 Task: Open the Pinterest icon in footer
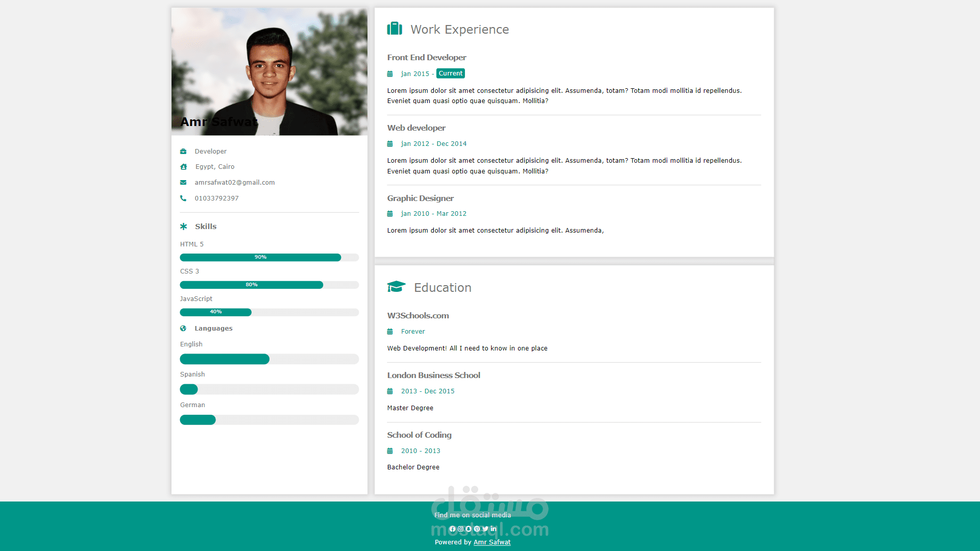pyautogui.click(x=477, y=529)
